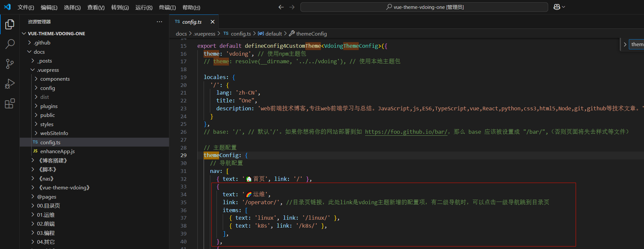This screenshot has width=644, height=249.
Task: Click the command center search box
Action: pos(424,7)
